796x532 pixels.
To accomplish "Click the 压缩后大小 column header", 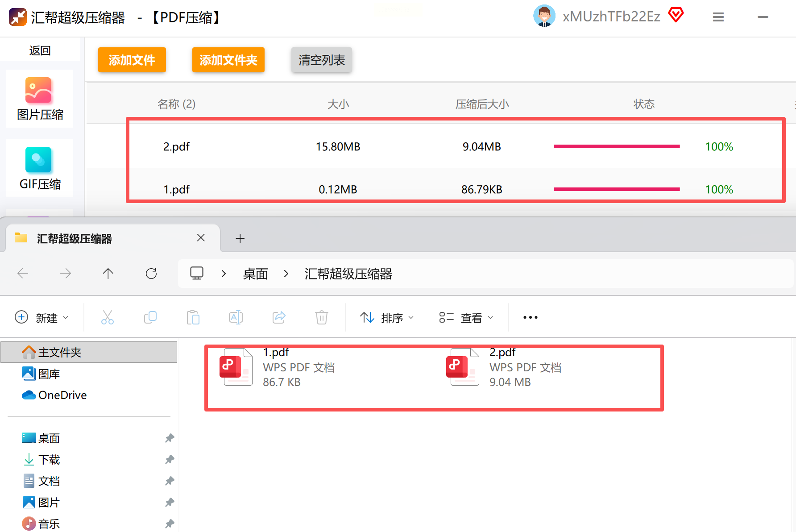I will (482, 104).
